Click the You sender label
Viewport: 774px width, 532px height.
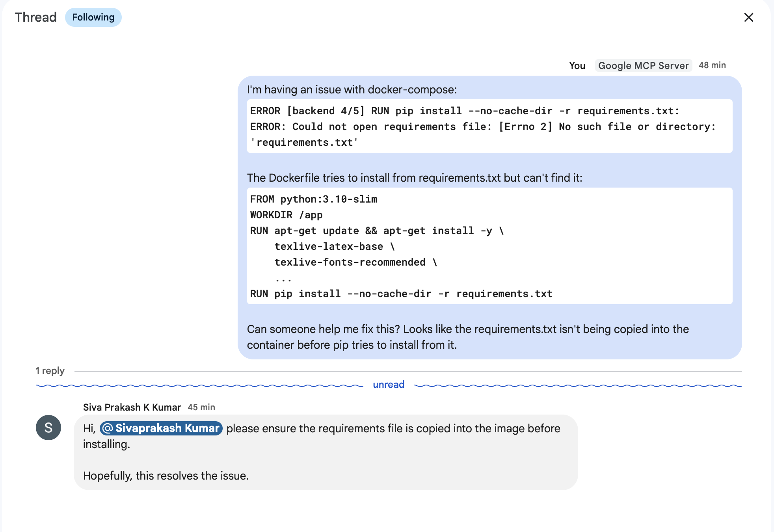[x=577, y=66]
